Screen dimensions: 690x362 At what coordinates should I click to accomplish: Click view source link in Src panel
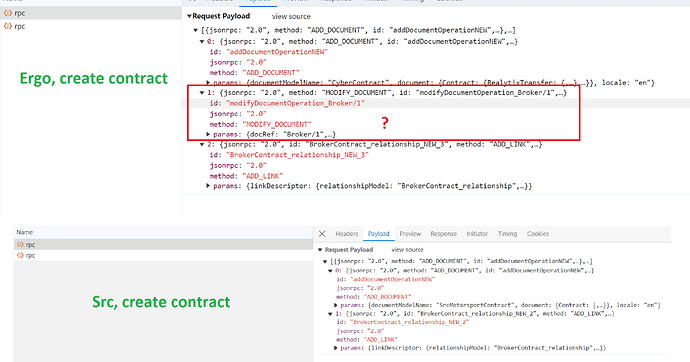click(407, 249)
